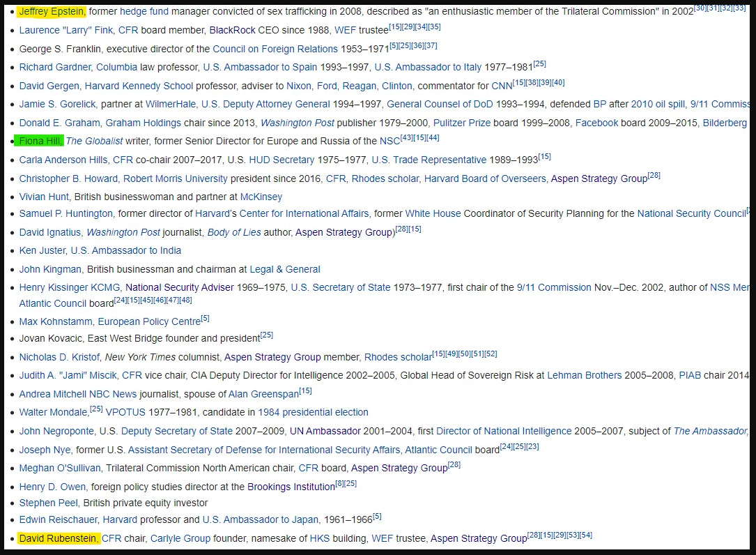Click the Lehman Brothers link
756x555 pixels.
(585, 376)
